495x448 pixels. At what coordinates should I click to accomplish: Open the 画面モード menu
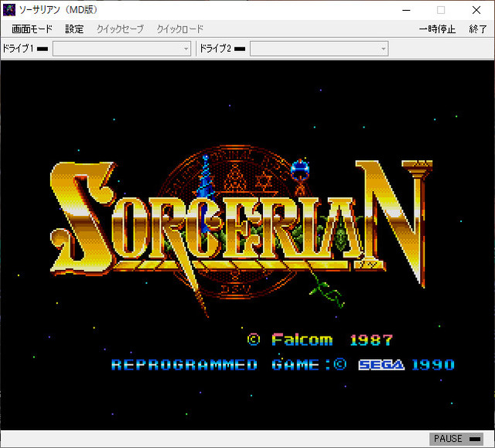coord(32,29)
